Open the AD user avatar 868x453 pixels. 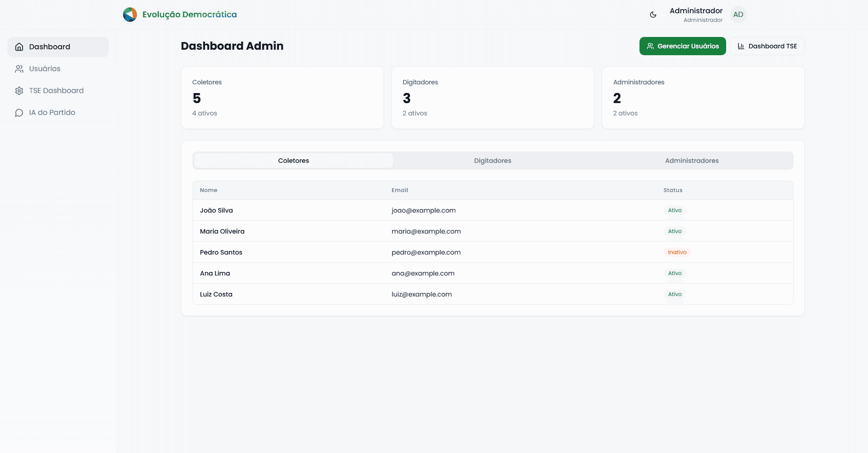(738, 15)
